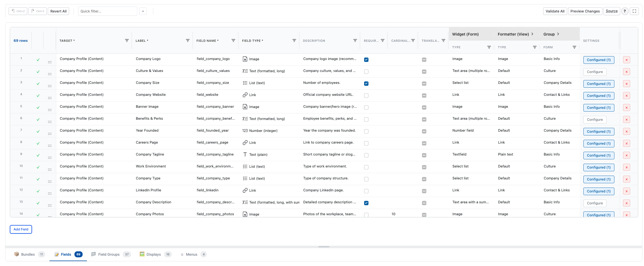Open the Source view
The height and width of the screenshot is (266, 644).
612,11
